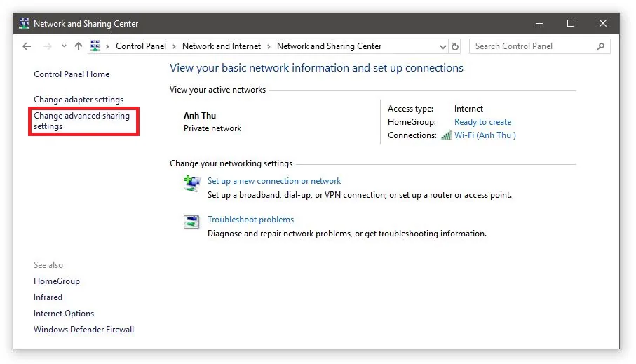636x364 pixels.
Task: Open Set up a new connection or network
Action: [x=274, y=181]
